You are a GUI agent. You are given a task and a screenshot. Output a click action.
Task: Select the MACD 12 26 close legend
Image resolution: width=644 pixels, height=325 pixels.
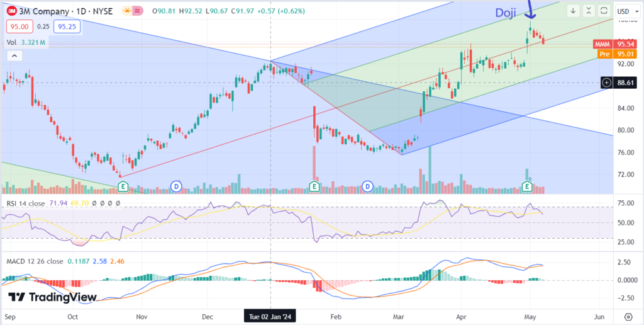(35, 261)
